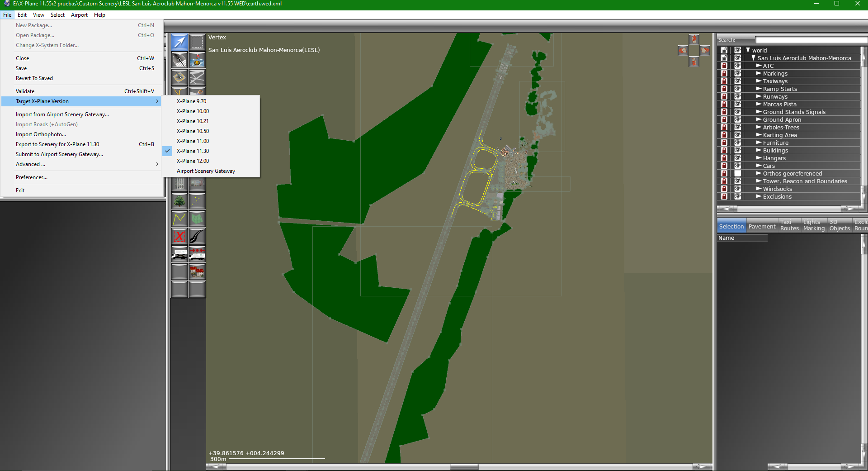The height and width of the screenshot is (471, 868).
Task: Show the Orthos georeferenced group
Action: pos(737,173)
